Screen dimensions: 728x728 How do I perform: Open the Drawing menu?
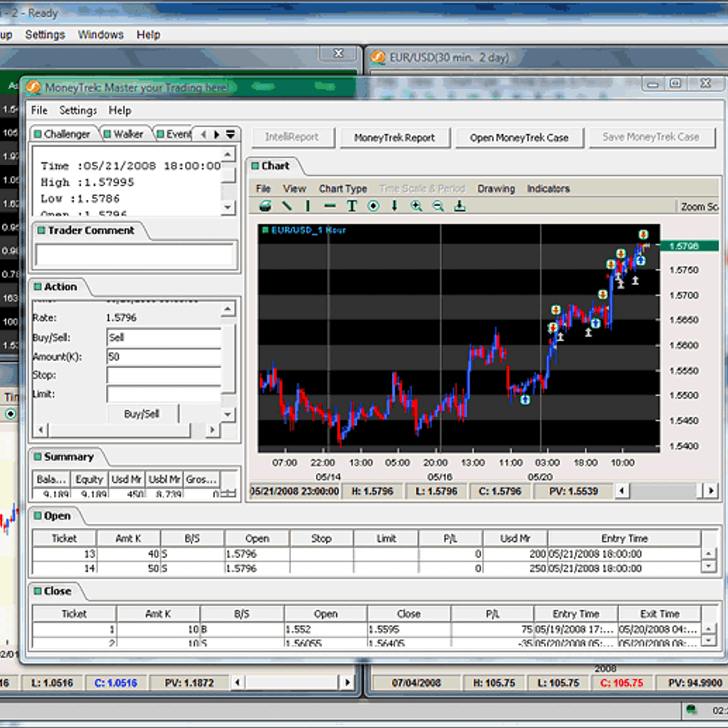(496, 189)
